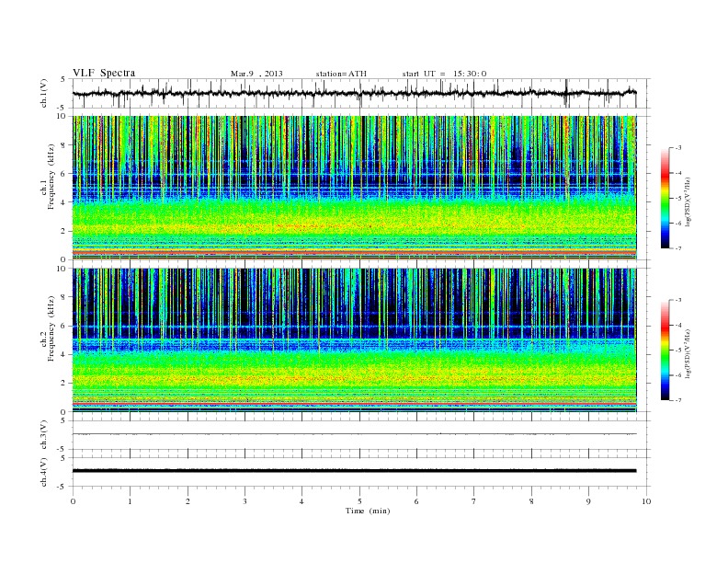728x563 pixels.
Task: Click the "-7" tick on ch.2 color bar
Action: 678,400
